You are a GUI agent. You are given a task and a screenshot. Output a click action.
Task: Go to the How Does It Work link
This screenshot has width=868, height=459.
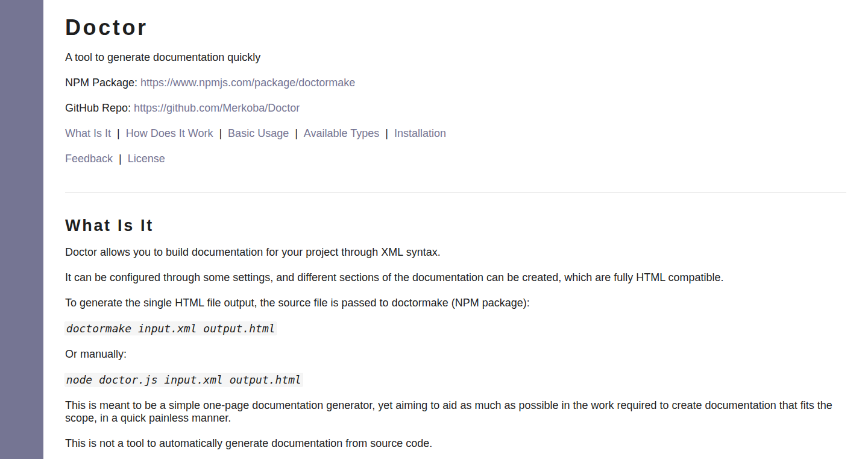tap(169, 133)
